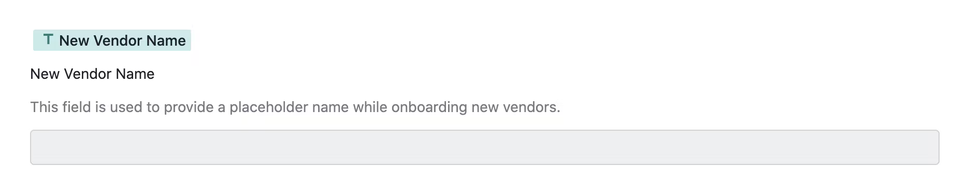Click the T text-type icon
980x193 pixels.
48,40
